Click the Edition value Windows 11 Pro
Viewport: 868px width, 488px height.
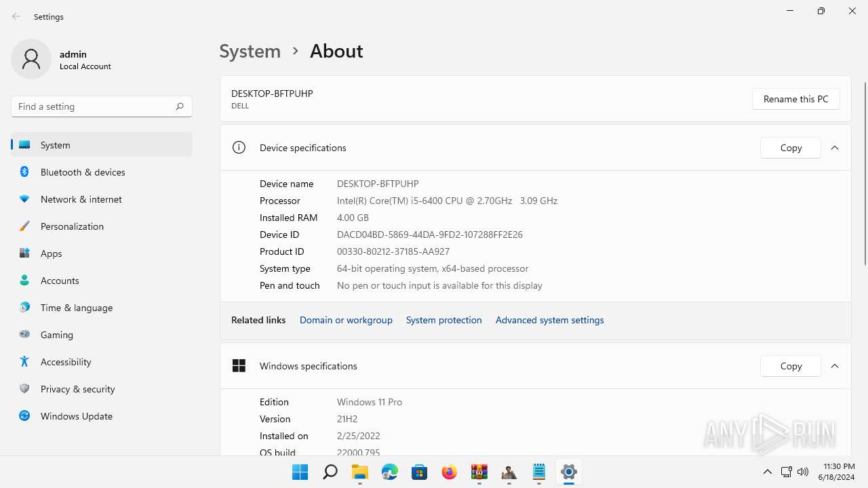(x=370, y=402)
